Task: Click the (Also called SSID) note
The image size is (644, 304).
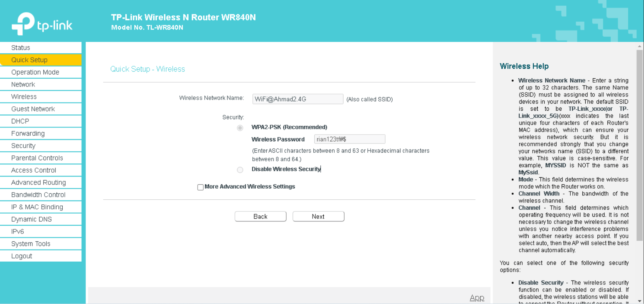Action: coord(370,99)
